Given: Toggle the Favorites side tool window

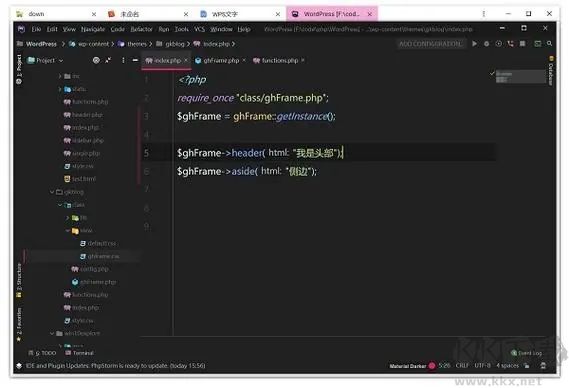Looking at the screenshot, I should (19, 325).
